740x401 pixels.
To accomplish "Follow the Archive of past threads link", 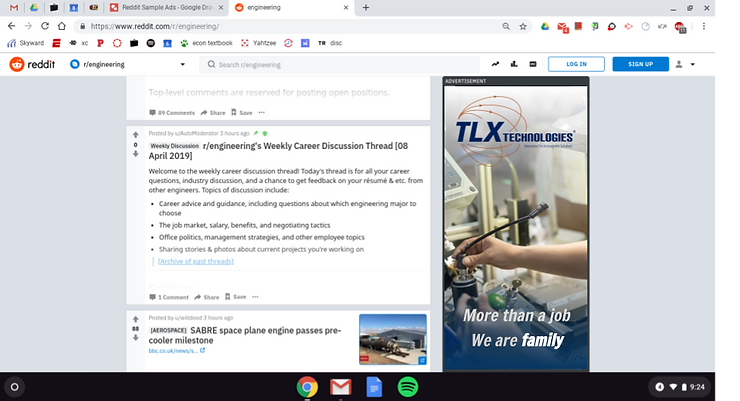I will 196,261.
